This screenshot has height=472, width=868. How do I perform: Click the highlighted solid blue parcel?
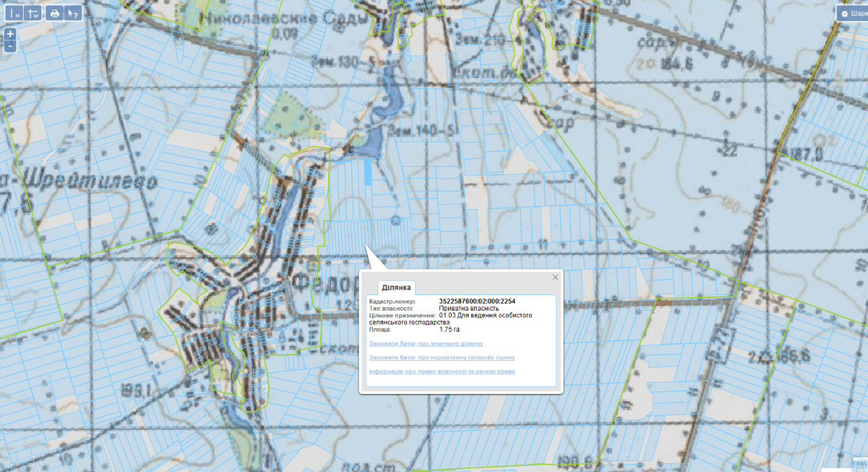click(368, 172)
